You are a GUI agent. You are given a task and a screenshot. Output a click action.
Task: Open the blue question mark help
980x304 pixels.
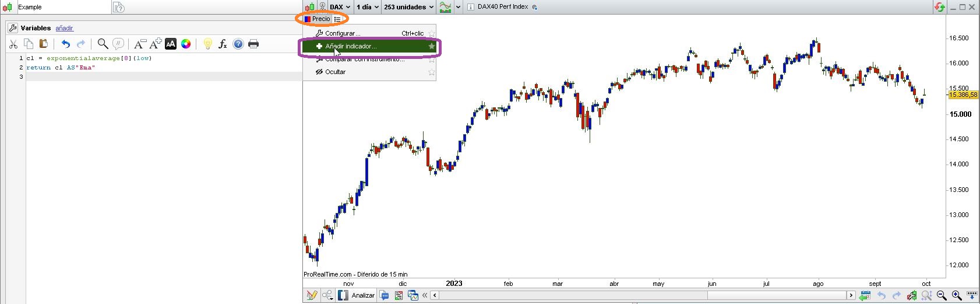[238, 44]
